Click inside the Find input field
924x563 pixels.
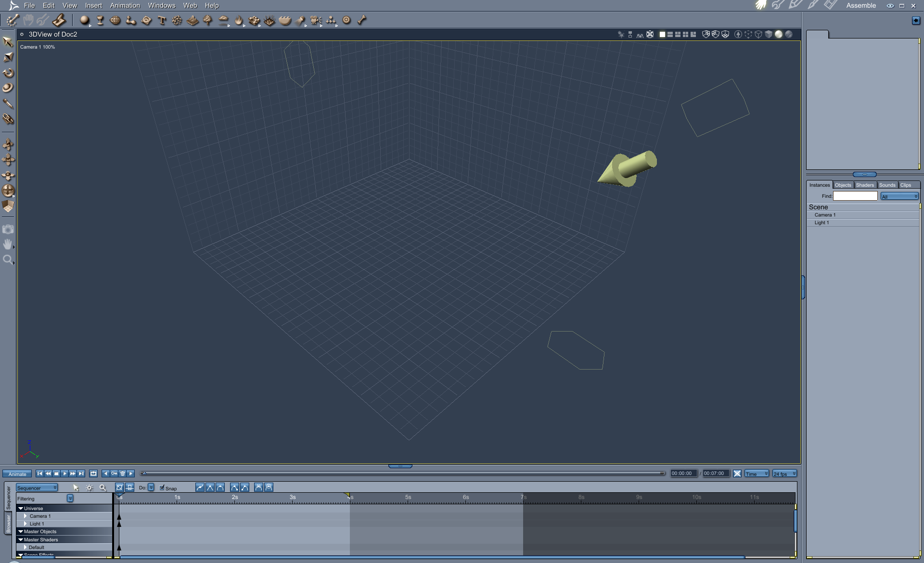point(855,196)
